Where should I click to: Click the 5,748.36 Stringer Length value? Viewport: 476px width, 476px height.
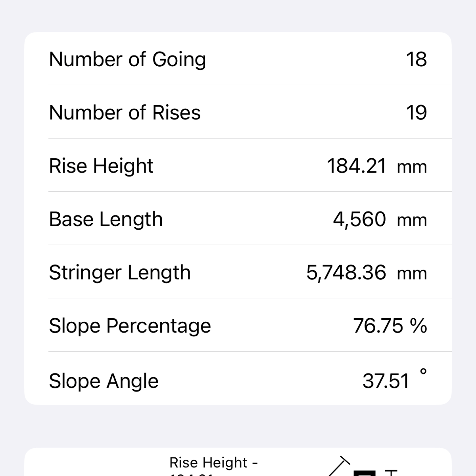tap(346, 273)
